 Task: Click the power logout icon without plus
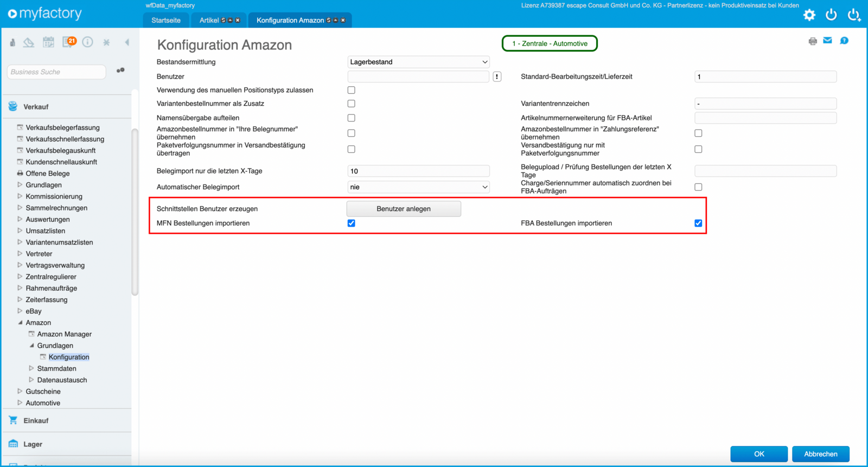(831, 15)
